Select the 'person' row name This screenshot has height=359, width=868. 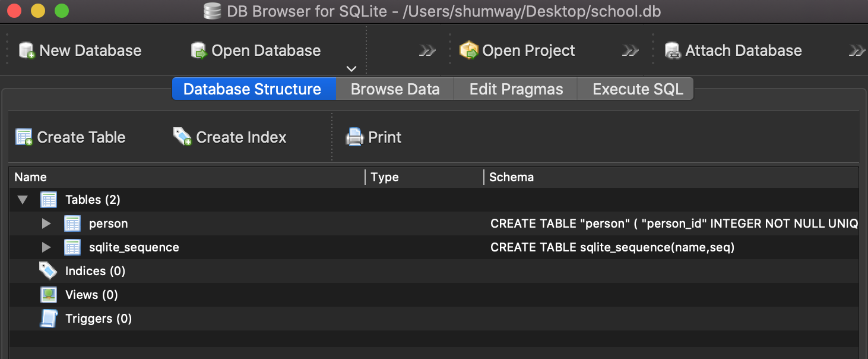pos(108,224)
